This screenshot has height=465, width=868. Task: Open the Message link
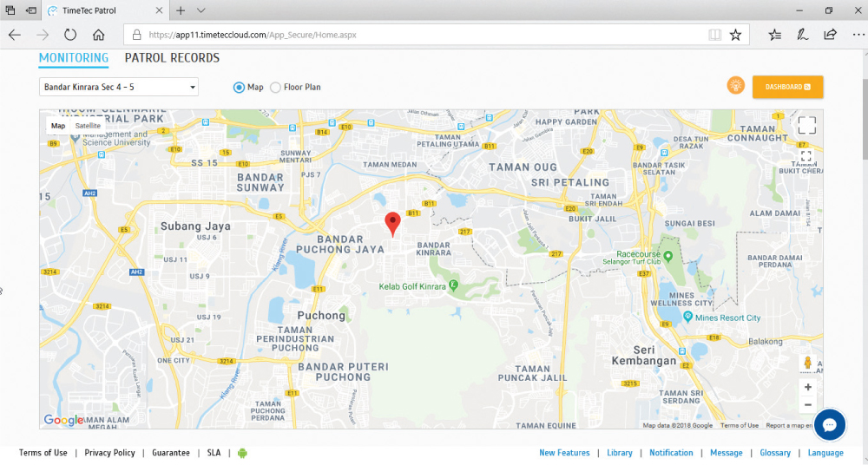coord(727,453)
